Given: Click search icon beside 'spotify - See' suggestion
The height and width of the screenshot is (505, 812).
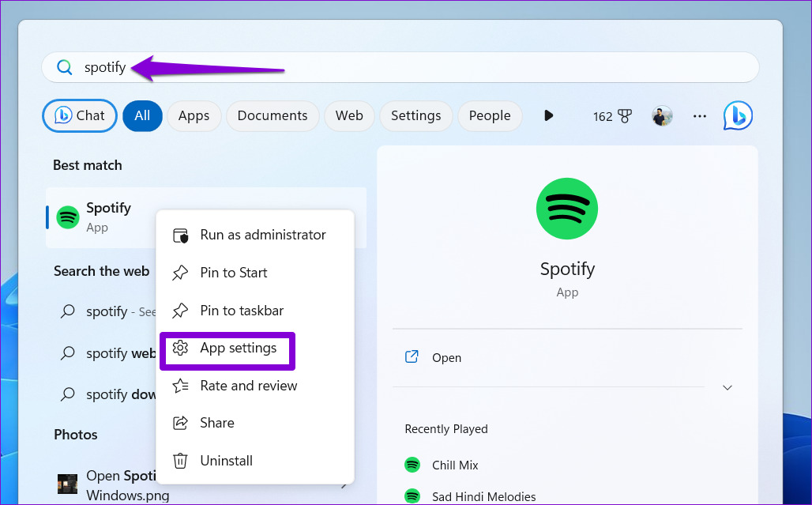Looking at the screenshot, I should click(68, 311).
